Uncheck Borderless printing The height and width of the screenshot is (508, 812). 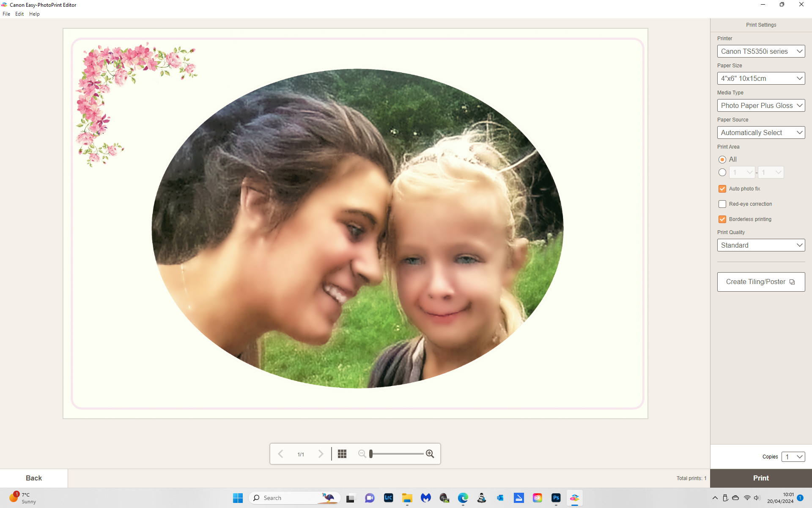coord(722,219)
